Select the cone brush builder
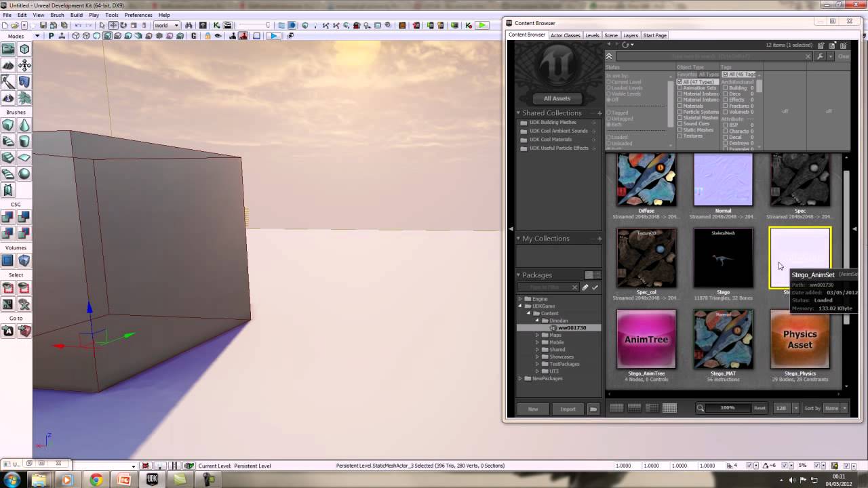Image resolution: width=868 pixels, height=488 pixels. 24,125
